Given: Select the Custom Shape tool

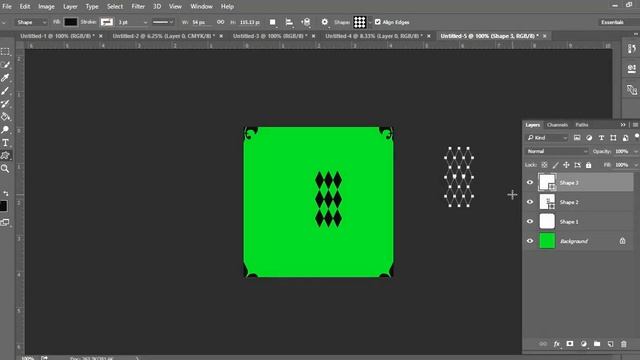Looking at the screenshot, I should click(x=5, y=156).
